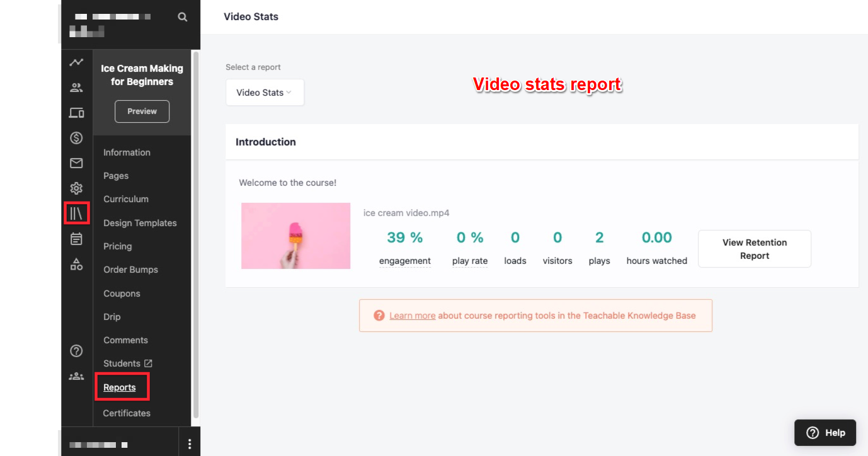
Task: Click the highlighted Courses library icon
Action: (76, 213)
